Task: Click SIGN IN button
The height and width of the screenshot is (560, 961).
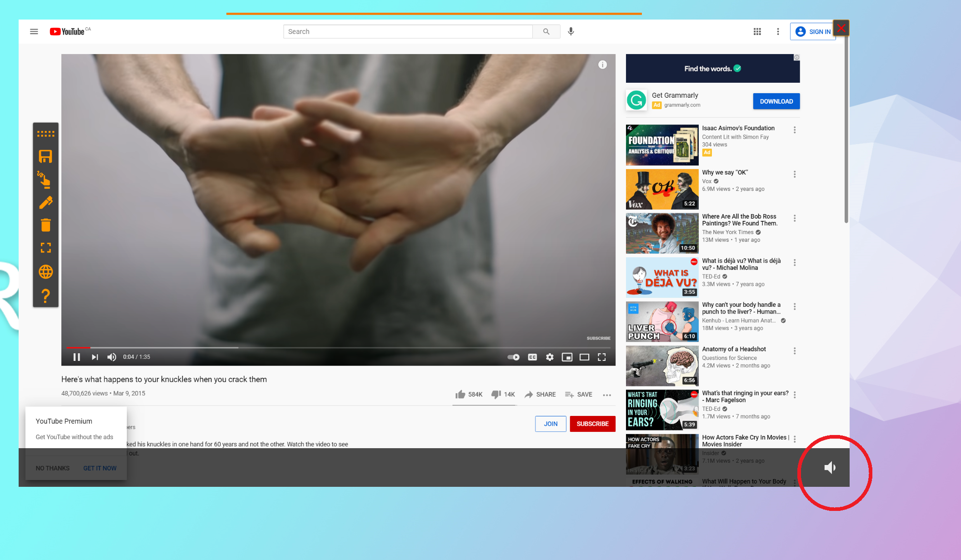Action: pyautogui.click(x=813, y=31)
